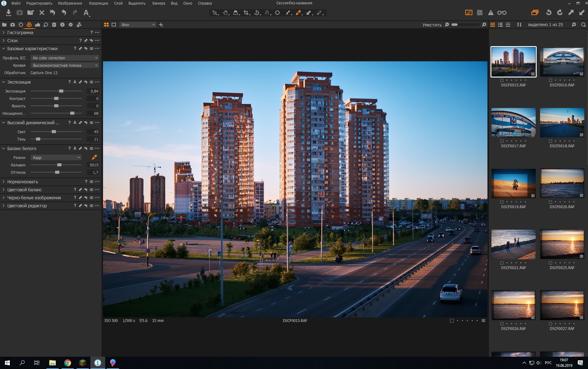Toggle Edit all selected variants icon
The height and width of the screenshot is (369, 588).
pos(535,13)
